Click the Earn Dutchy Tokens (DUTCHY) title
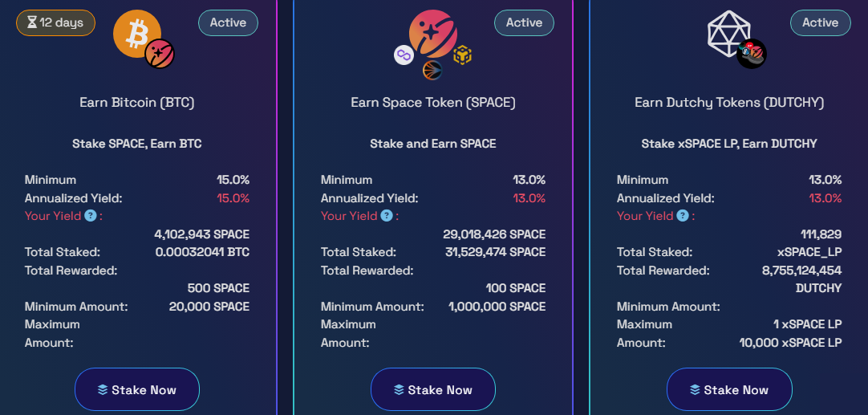Screen dimensions: 868x415 click(729, 103)
